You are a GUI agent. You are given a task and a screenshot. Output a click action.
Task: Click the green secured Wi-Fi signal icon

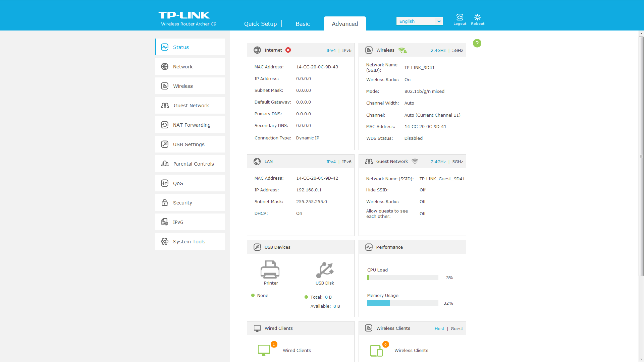coord(402,50)
